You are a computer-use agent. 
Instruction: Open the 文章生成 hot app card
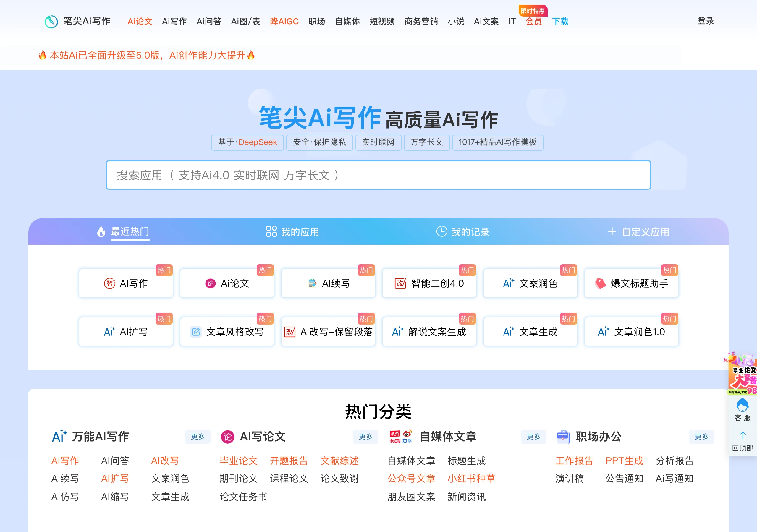[530, 332]
